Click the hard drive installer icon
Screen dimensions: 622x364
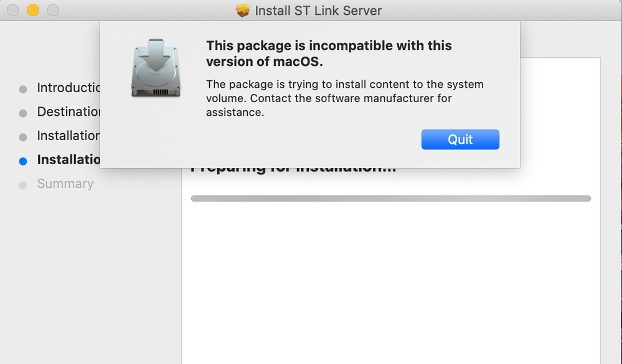[156, 68]
